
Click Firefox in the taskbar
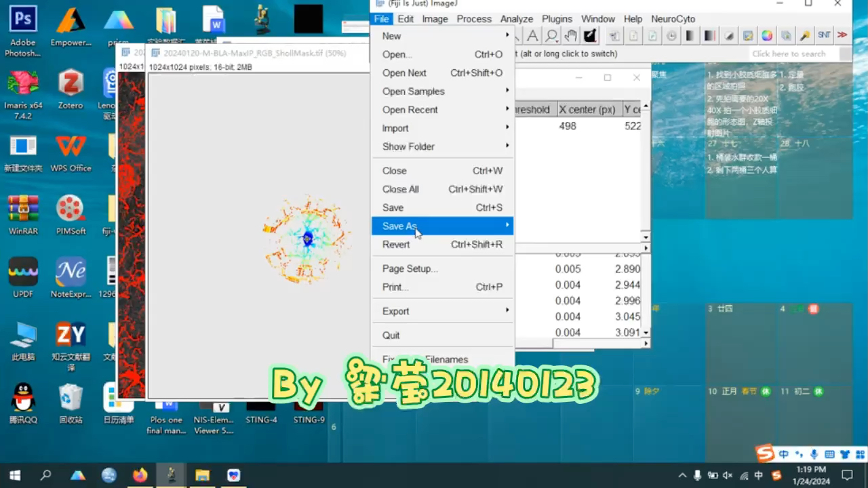point(140,475)
